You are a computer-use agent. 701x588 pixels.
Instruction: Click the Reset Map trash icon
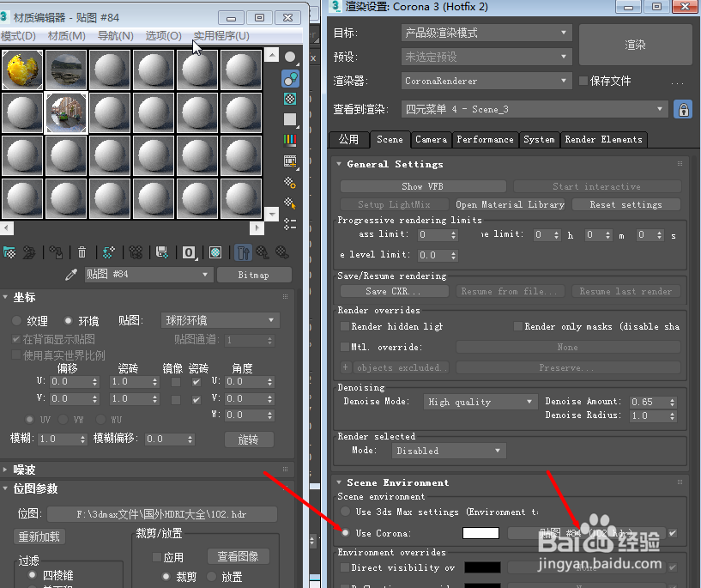tap(82, 252)
